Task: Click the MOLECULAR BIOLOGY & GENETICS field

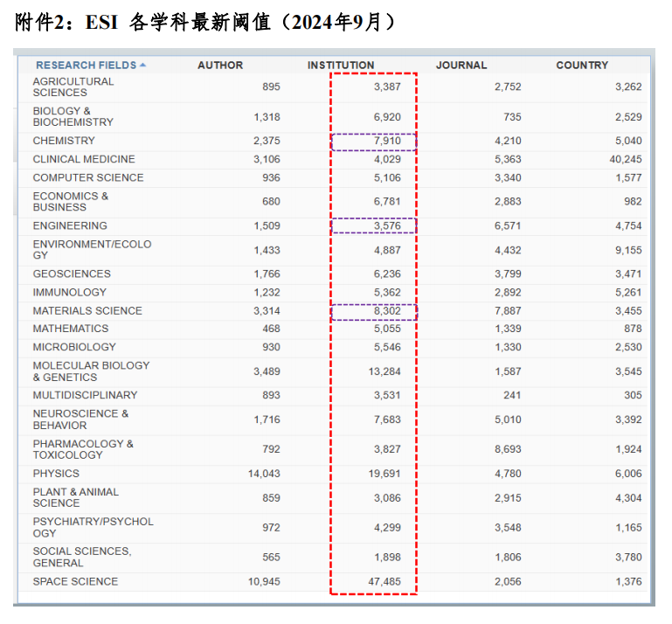Action: [91, 371]
